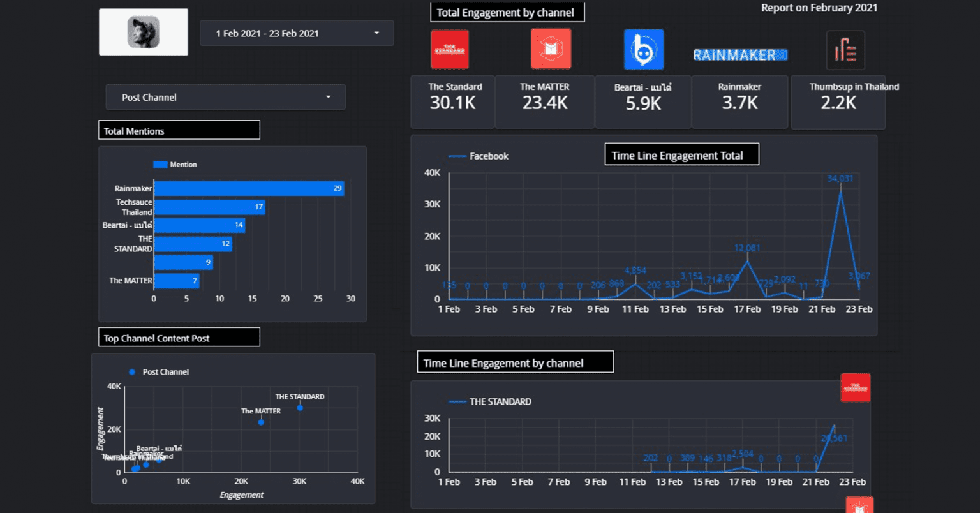Click the Time Line Engagement Total title

[682, 154]
